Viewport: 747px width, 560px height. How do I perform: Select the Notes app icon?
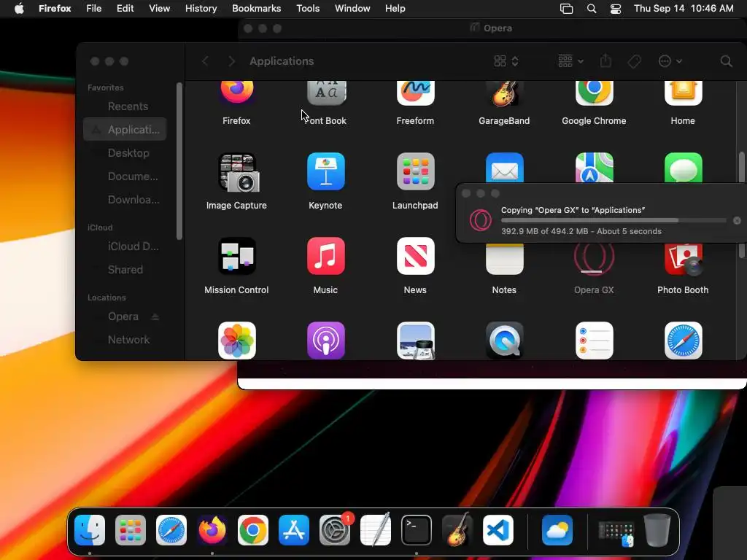[505, 260]
